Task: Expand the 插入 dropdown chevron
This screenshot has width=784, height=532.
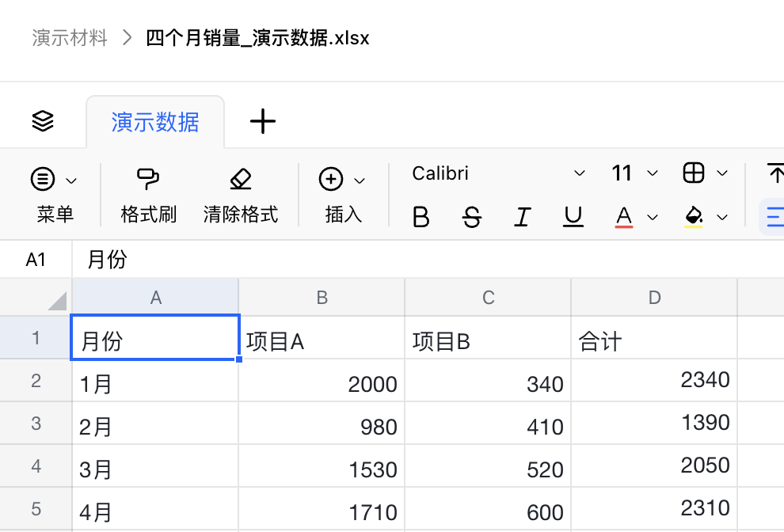Action: tap(360, 180)
